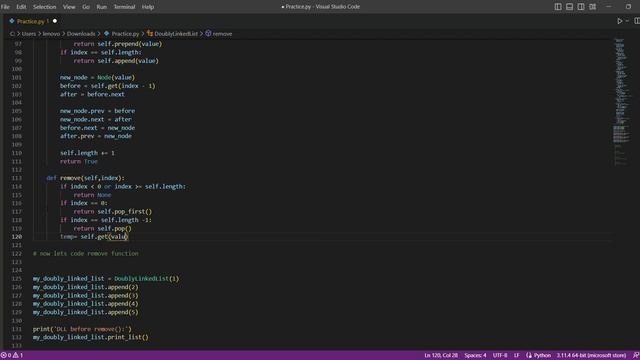Viewport: 640px width, 360px height.
Task: Toggle secondary side bar layout icon
Action: pyautogui.click(x=581, y=7)
